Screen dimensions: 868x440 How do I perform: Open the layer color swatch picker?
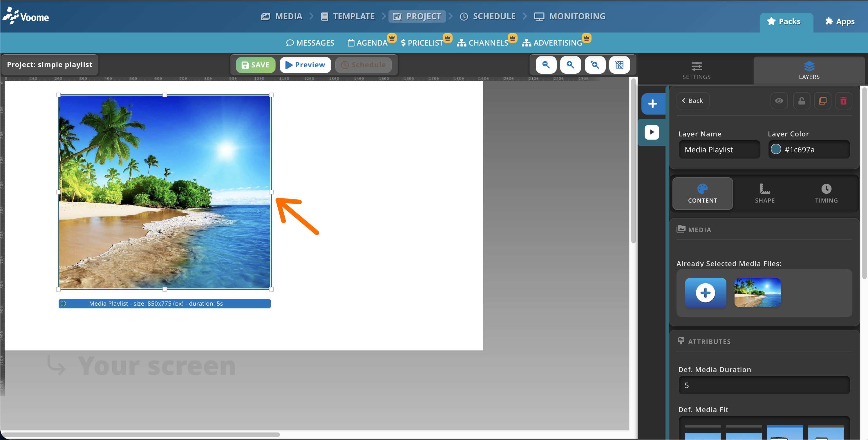(776, 149)
